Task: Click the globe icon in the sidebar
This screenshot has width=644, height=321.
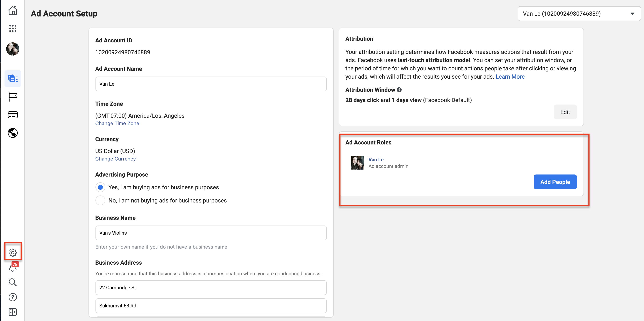Action: pos(13,133)
